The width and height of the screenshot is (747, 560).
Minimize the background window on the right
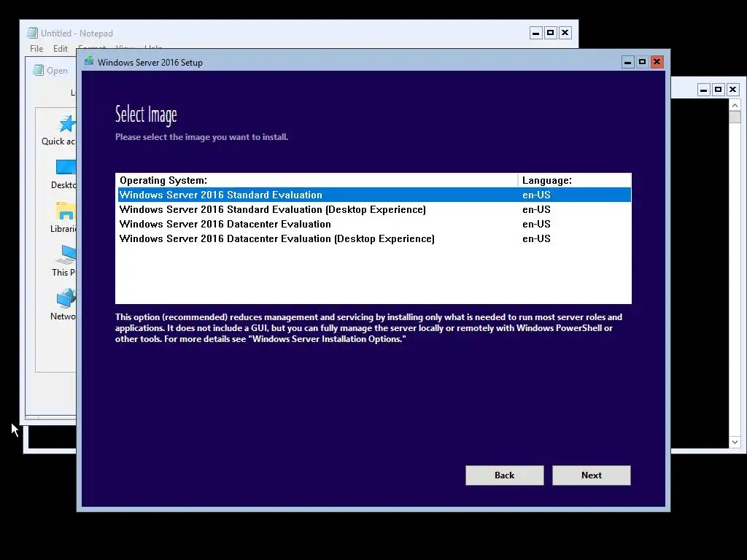[x=704, y=90]
